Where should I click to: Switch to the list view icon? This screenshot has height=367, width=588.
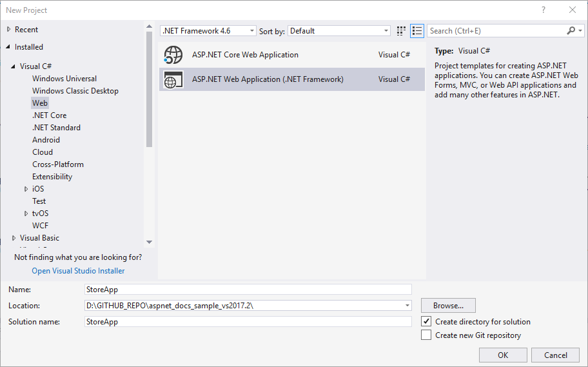tap(417, 31)
